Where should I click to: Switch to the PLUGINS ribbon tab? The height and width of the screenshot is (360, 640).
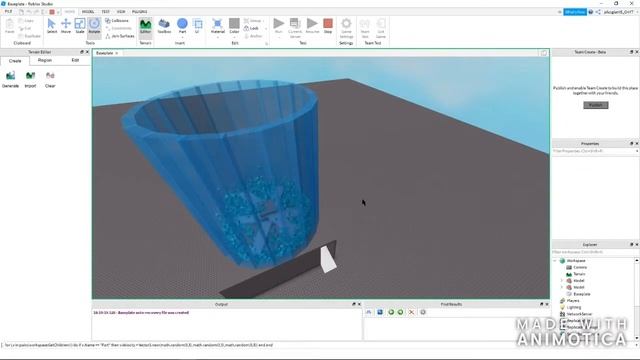point(139,12)
